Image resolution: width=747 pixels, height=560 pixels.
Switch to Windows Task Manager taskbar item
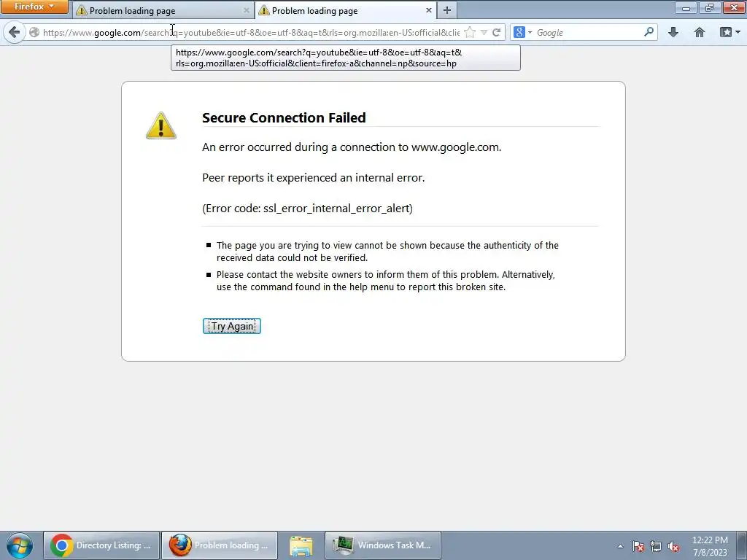pos(383,545)
